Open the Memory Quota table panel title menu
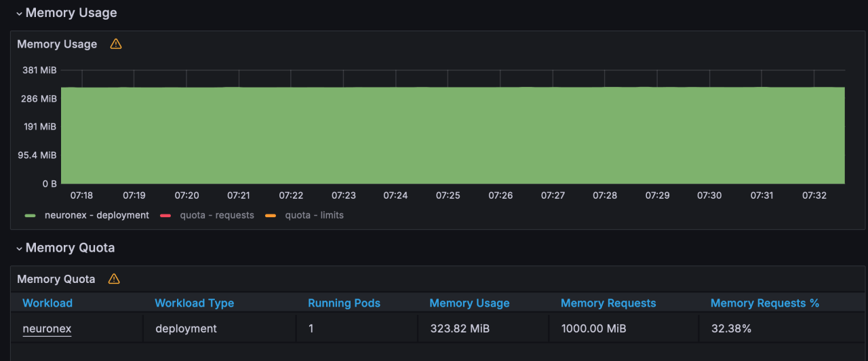 [x=56, y=279]
